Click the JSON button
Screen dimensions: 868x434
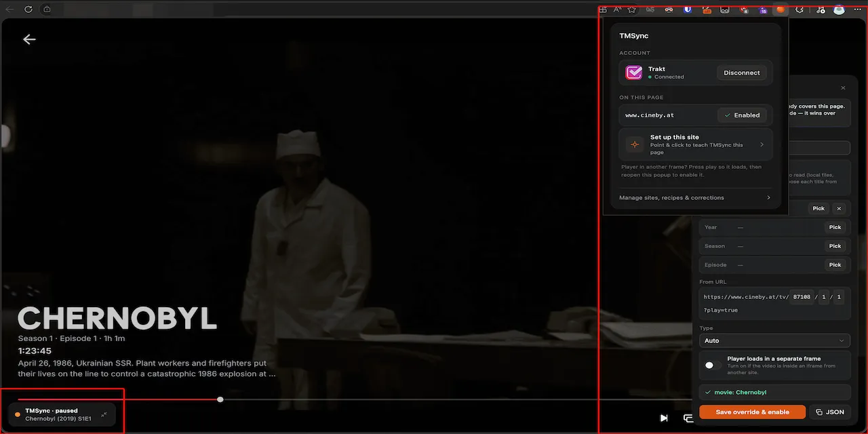coord(830,412)
